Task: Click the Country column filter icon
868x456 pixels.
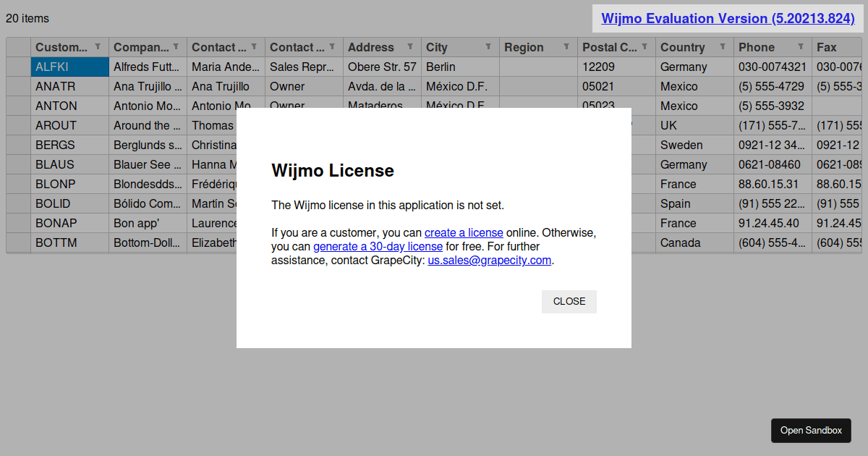Action: point(723,46)
